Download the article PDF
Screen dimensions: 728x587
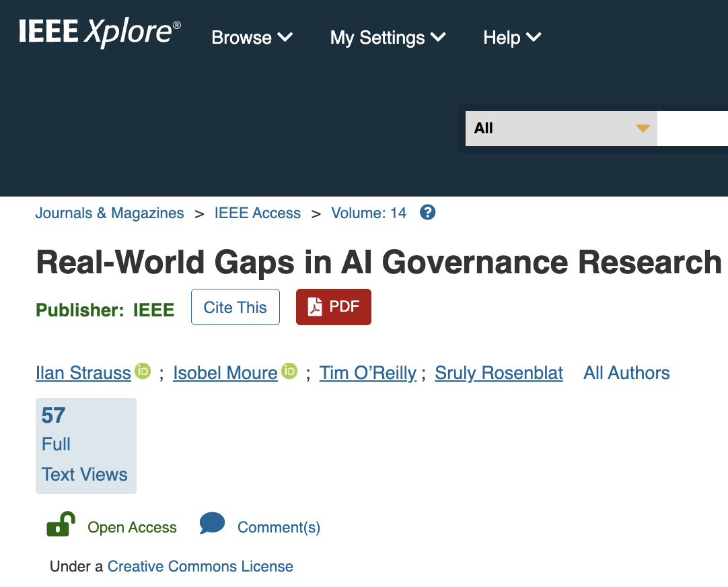pos(333,307)
